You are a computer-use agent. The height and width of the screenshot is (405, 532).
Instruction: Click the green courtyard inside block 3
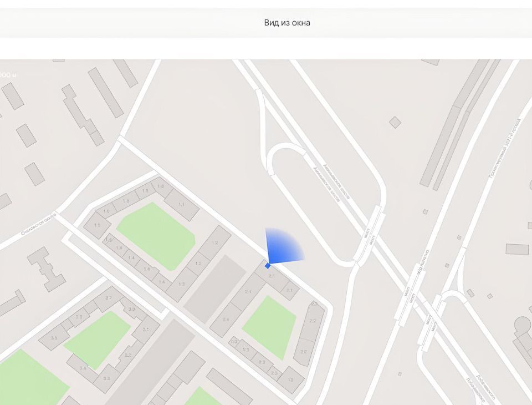96,340
